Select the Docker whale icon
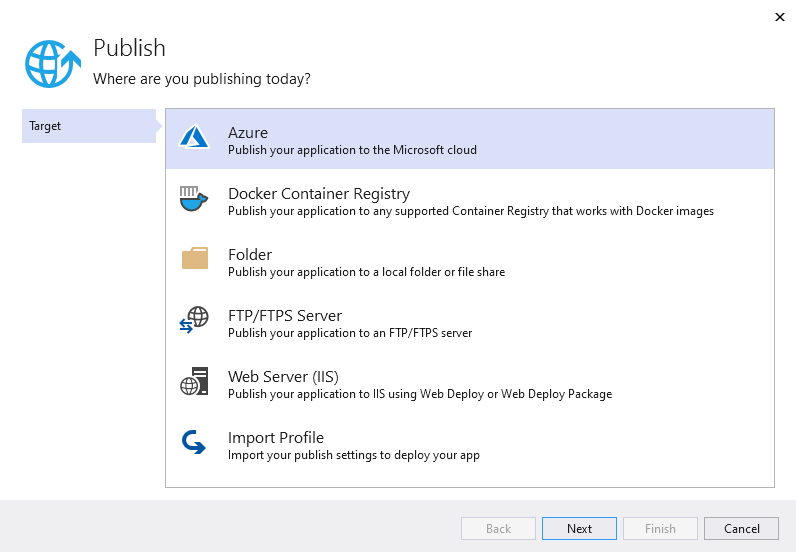Image resolution: width=796 pixels, height=552 pixels. point(194,200)
